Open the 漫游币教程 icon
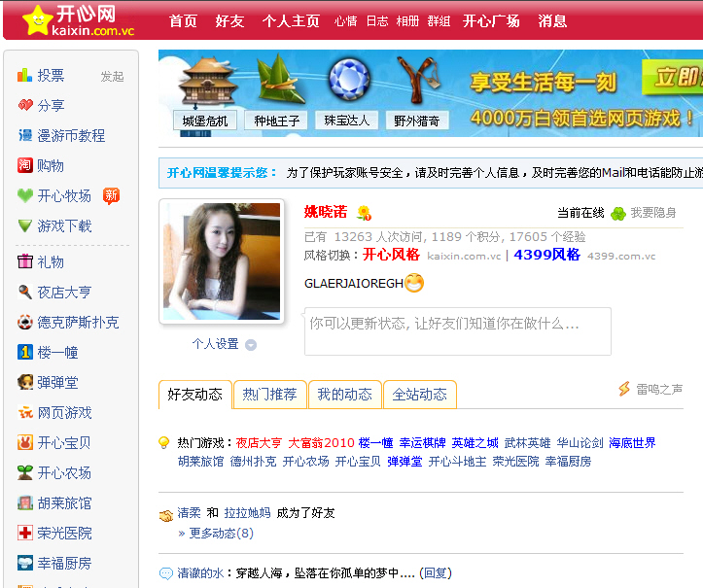This screenshot has width=703, height=588. [25, 135]
